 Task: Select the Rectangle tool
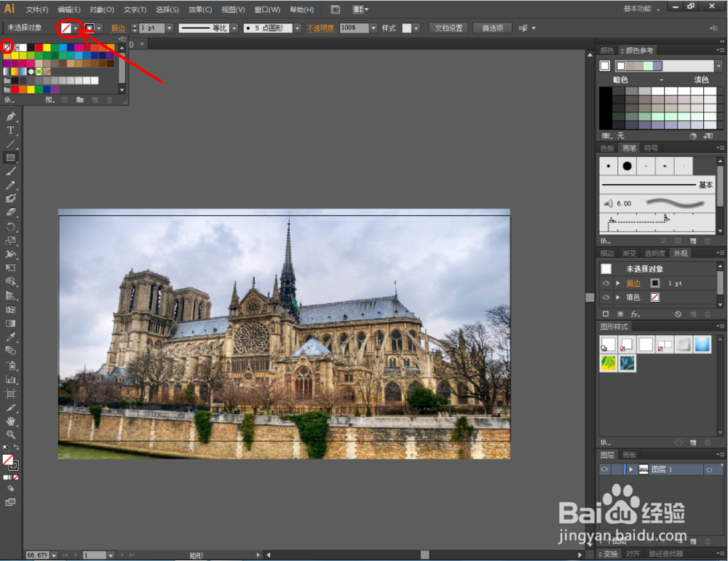click(10, 158)
